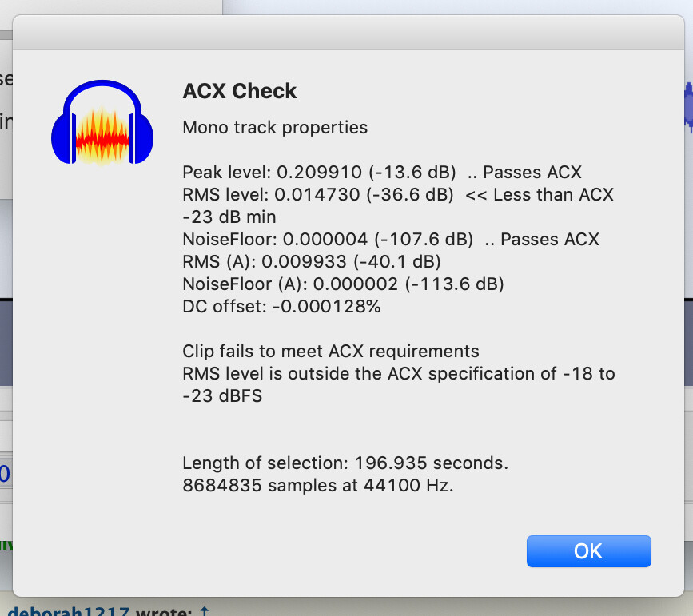Click the ACX Check dialog heading

click(239, 91)
